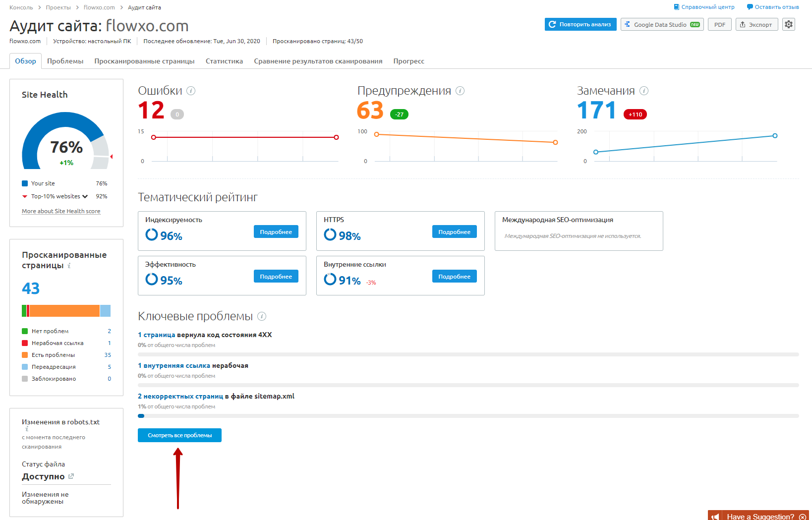Click Оставить отзыв link
This screenshot has height=520, width=812.
(777, 7)
